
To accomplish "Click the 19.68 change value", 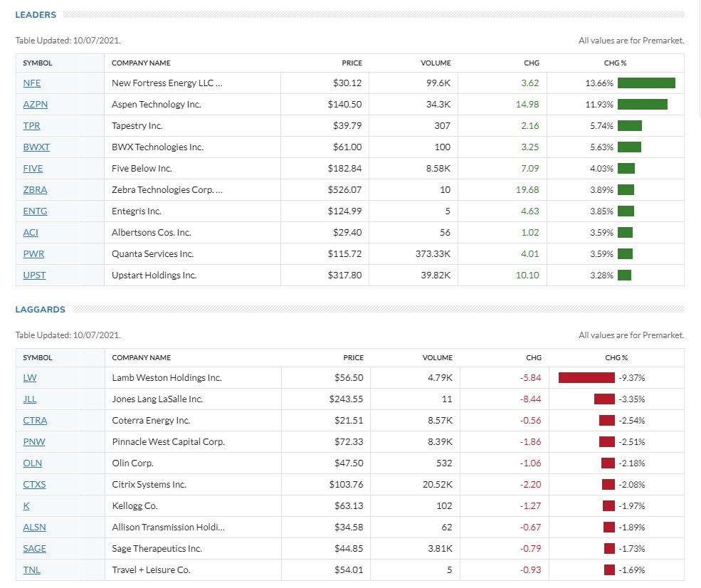I will click(x=527, y=190).
